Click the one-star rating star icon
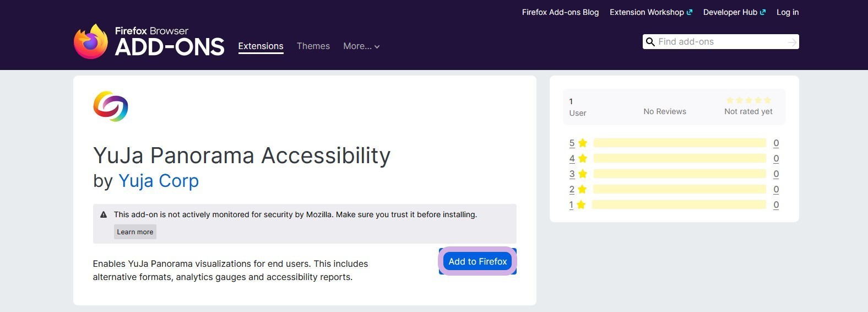This screenshot has height=312, width=868. (x=581, y=205)
